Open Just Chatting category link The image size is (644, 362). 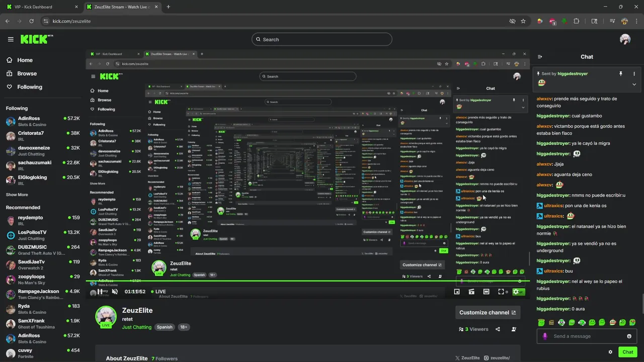tap(137, 327)
